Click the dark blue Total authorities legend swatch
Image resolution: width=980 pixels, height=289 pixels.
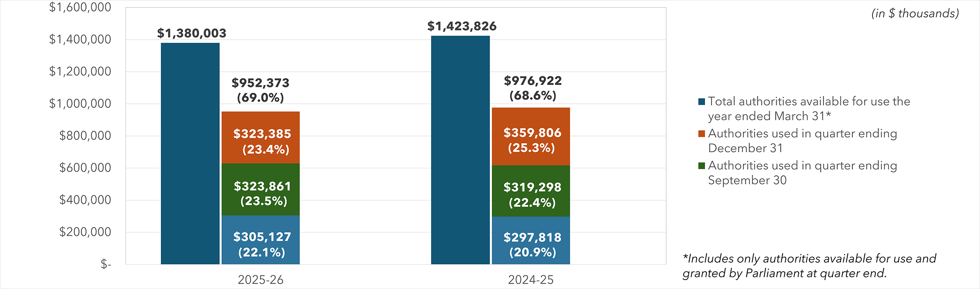(701, 102)
